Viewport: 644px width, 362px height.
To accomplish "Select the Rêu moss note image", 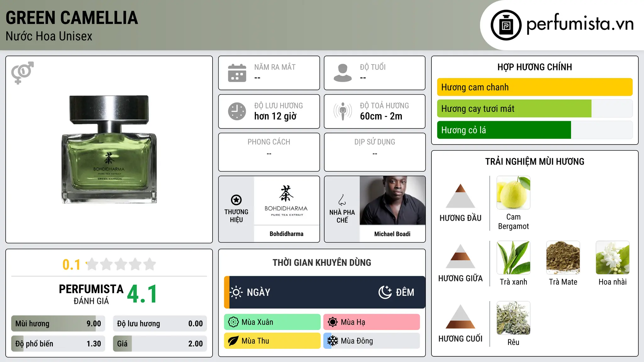I will pyautogui.click(x=514, y=318).
